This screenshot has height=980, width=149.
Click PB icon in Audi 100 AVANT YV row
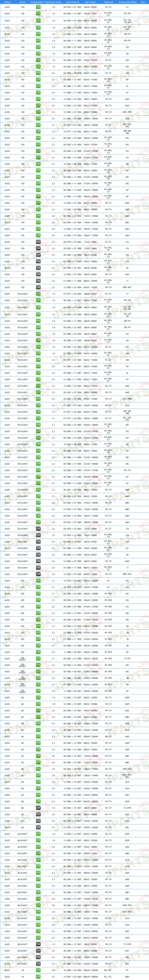pyautogui.click(x=38, y=294)
